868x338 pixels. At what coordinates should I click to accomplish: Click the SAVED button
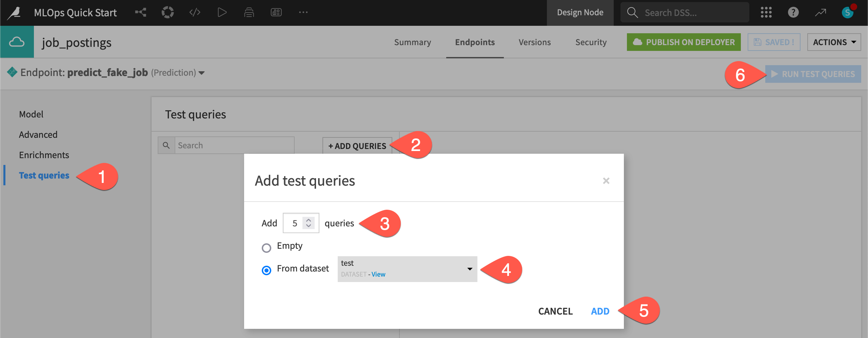click(774, 42)
